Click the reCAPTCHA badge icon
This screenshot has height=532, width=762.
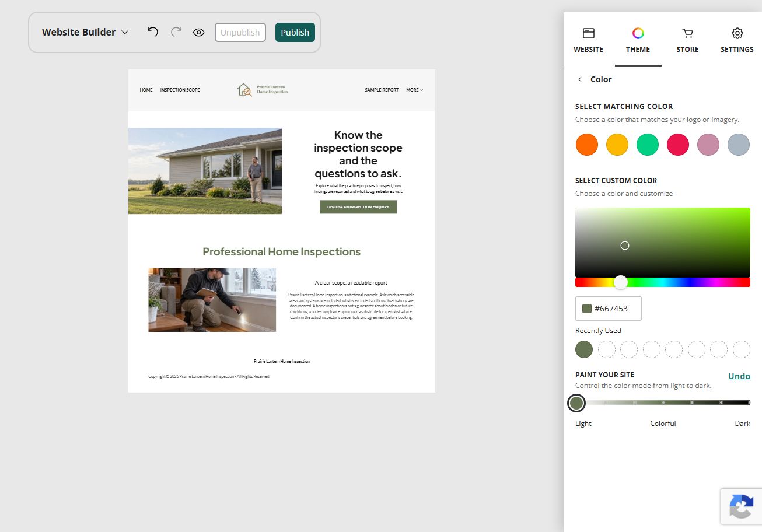(x=741, y=506)
